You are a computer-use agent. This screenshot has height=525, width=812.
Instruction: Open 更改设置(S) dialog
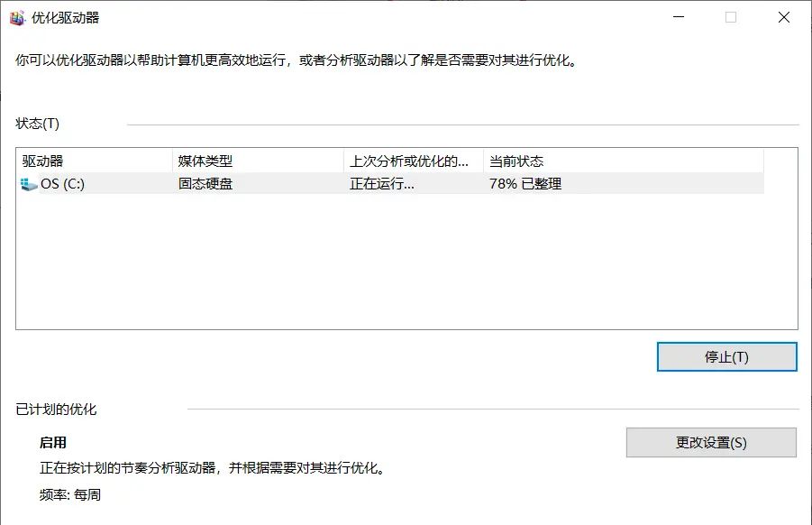point(714,441)
